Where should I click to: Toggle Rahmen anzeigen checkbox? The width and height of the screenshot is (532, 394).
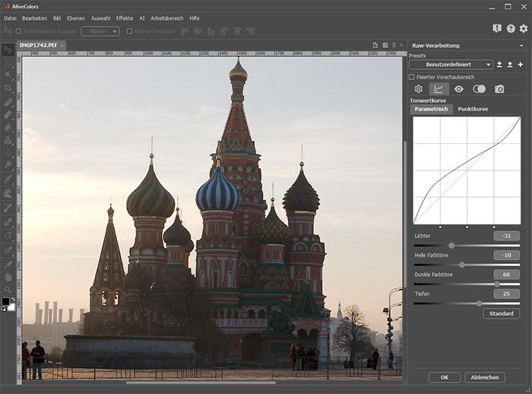click(x=129, y=31)
